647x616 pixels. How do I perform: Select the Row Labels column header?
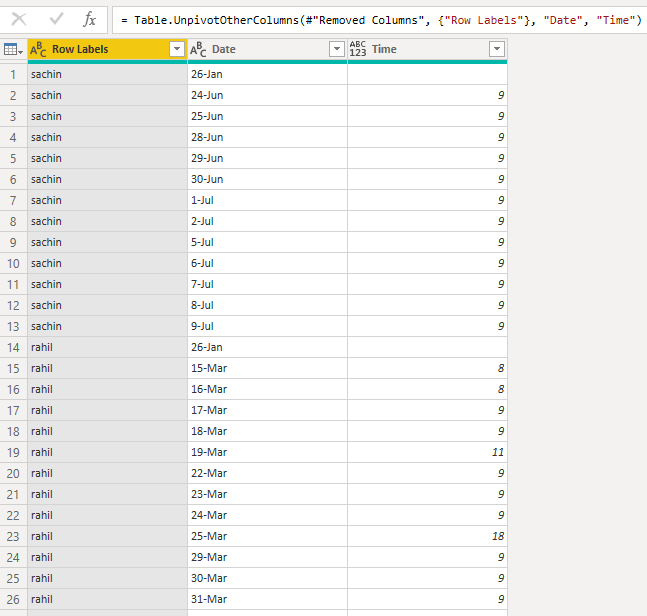click(107, 50)
